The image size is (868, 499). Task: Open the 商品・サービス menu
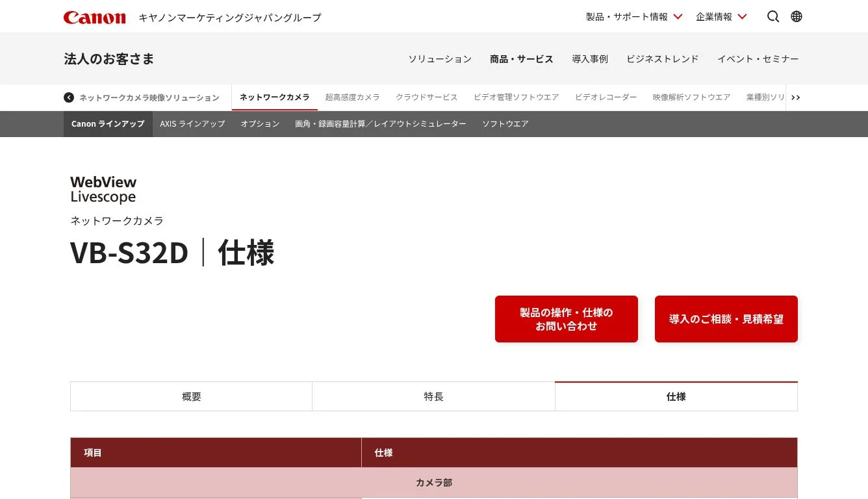point(522,59)
